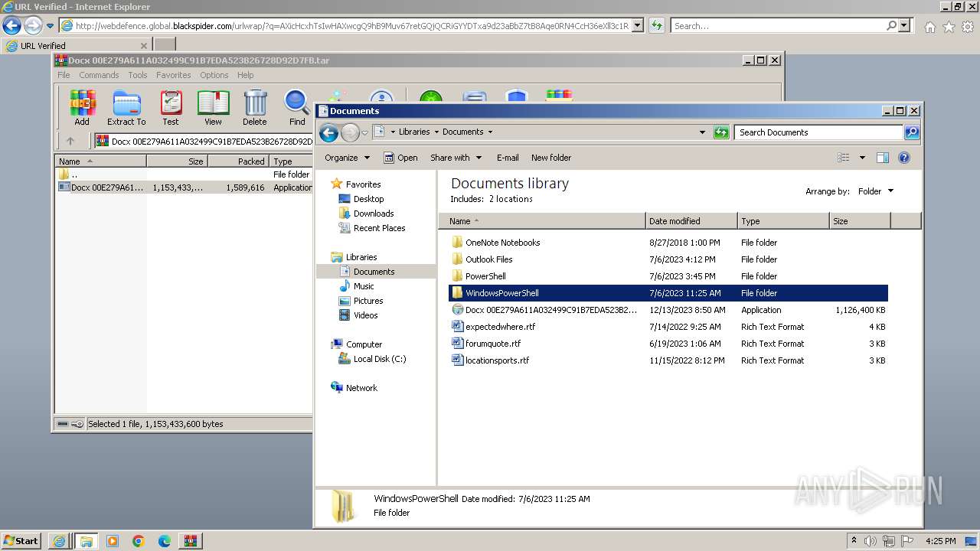The height and width of the screenshot is (551, 980).
Task: Click Internet Explorer back button
Action: pyautogui.click(x=11, y=26)
